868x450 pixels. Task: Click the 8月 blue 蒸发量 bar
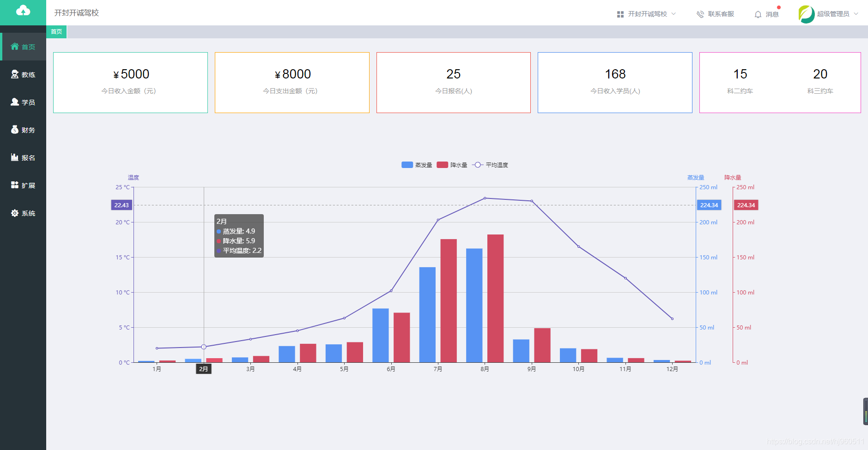[x=474, y=306]
